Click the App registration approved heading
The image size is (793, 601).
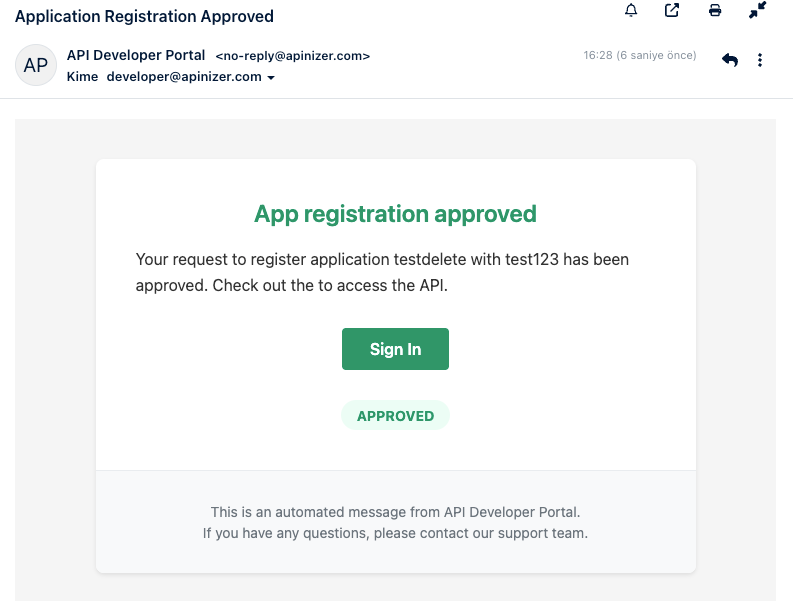click(395, 214)
